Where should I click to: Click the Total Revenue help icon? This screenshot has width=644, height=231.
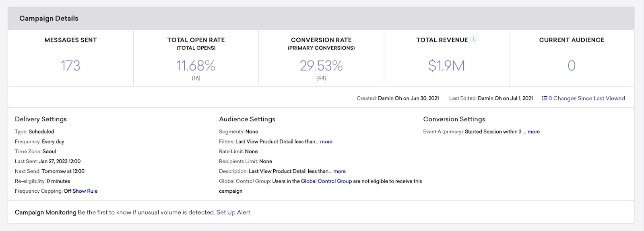[473, 40]
